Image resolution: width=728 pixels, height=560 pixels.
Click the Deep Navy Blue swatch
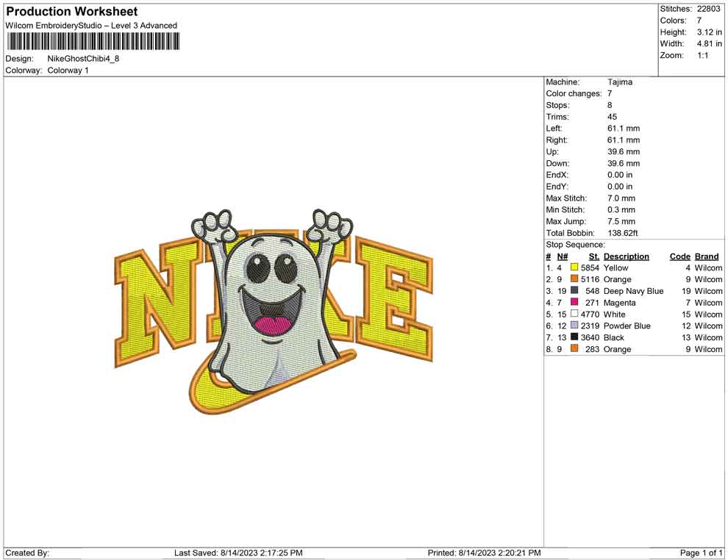coord(574,290)
